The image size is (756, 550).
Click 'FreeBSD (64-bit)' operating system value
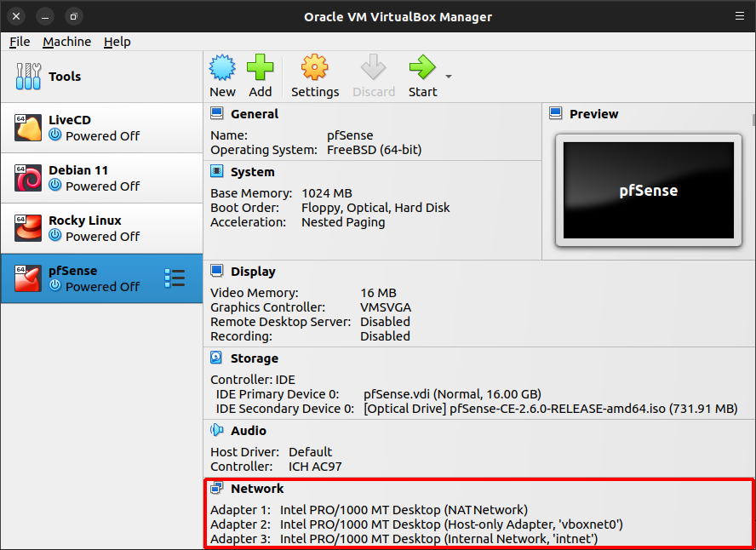point(374,151)
